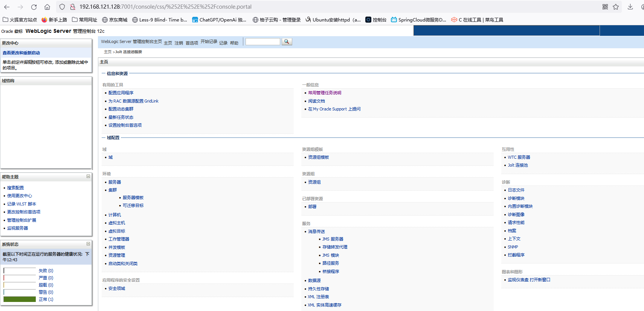This screenshot has height=311, width=644.
Task: Open the 阅读文档 link
Action: 316,101
